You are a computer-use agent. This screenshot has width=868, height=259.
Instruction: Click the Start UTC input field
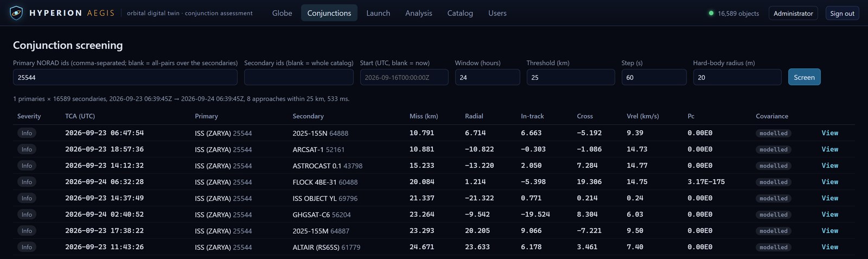404,77
